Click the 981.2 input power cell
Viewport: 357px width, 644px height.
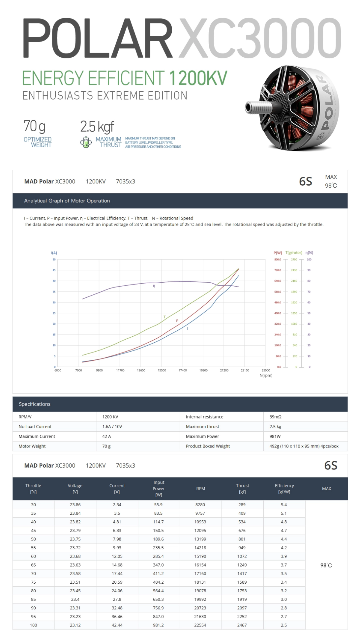158,625
